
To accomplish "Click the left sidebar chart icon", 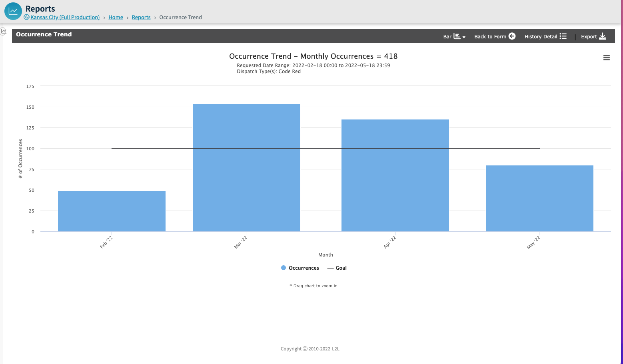I will click(x=4, y=31).
